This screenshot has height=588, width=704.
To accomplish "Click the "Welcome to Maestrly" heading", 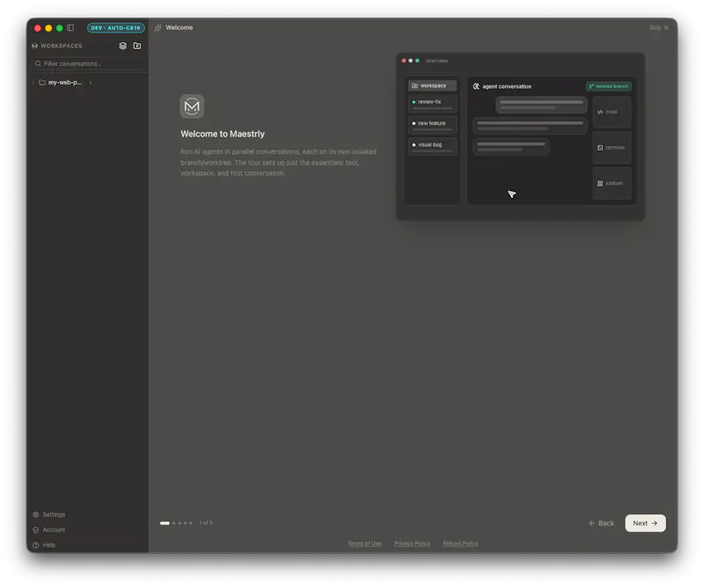I will pos(223,134).
